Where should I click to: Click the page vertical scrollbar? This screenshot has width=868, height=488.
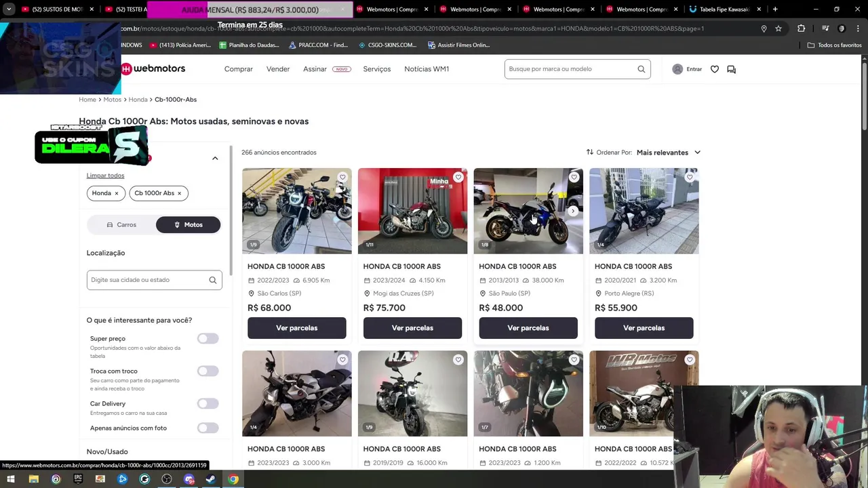[x=864, y=95]
